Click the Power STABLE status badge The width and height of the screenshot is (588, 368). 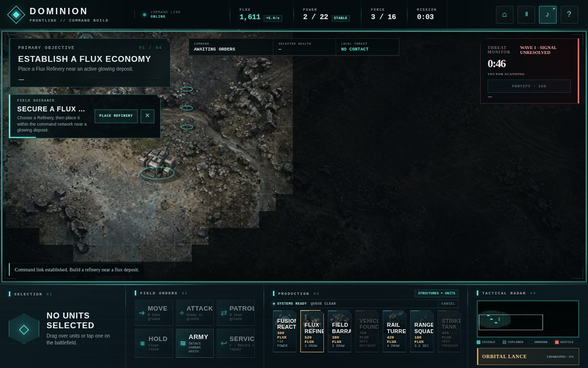pos(341,18)
